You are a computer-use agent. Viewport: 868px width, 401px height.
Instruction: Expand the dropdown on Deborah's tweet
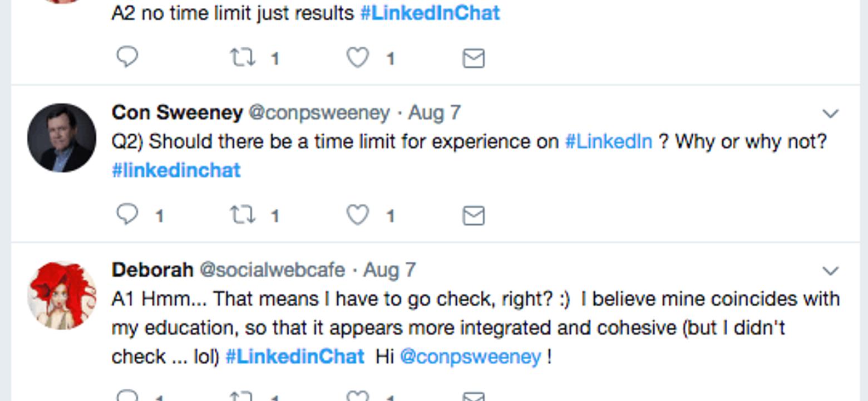830,271
